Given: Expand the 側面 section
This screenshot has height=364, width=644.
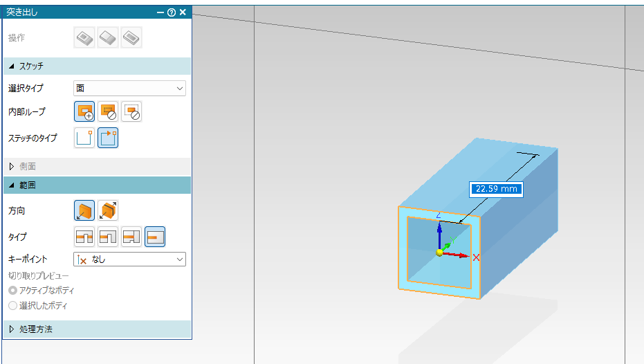Looking at the screenshot, I should (28, 166).
